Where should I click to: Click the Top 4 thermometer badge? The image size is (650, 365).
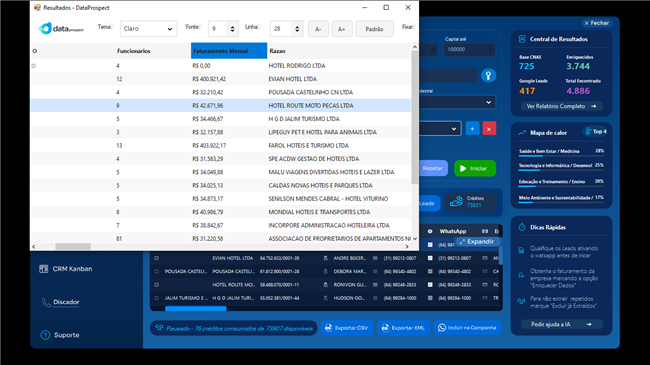(596, 131)
